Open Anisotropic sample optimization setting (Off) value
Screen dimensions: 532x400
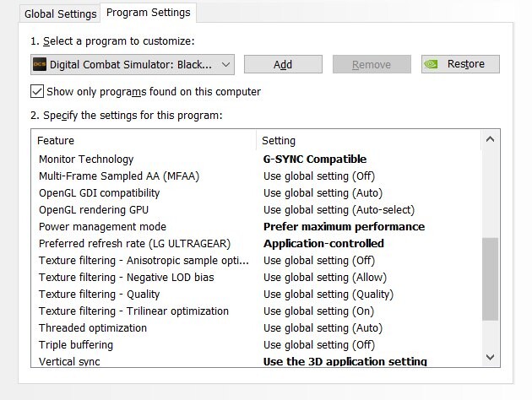319,261
